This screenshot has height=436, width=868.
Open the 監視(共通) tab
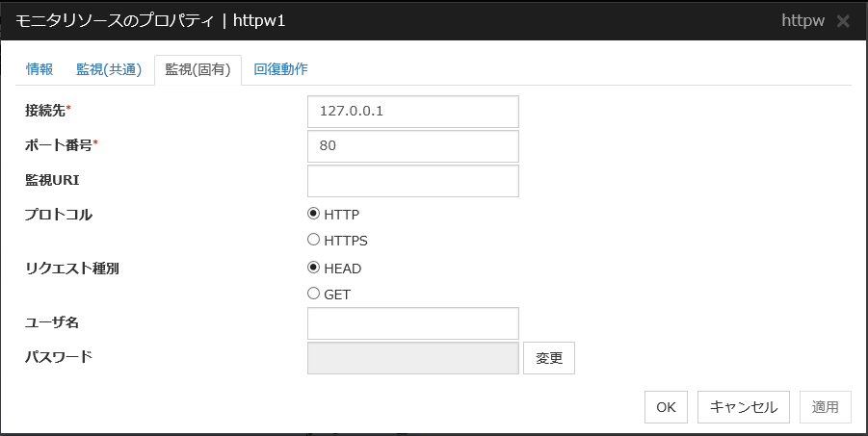(x=109, y=69)
